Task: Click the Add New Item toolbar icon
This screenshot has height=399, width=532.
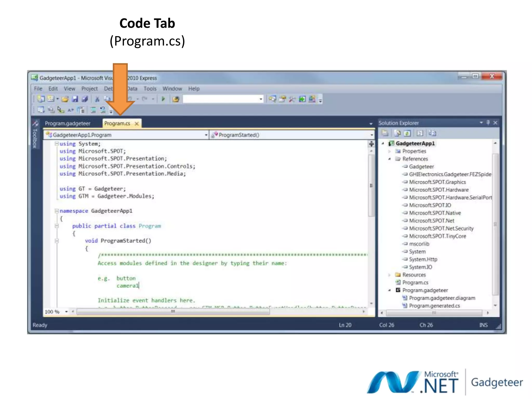Action: (51, 99)
